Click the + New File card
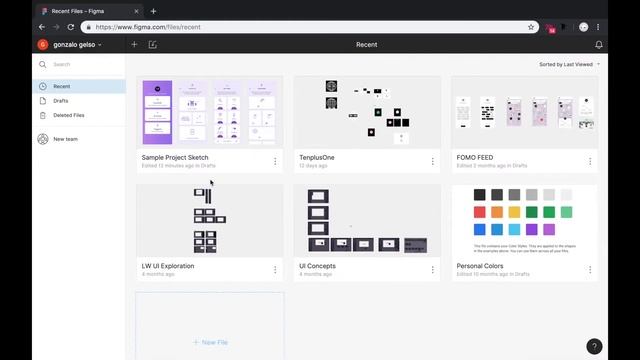 tap(210, 326)
